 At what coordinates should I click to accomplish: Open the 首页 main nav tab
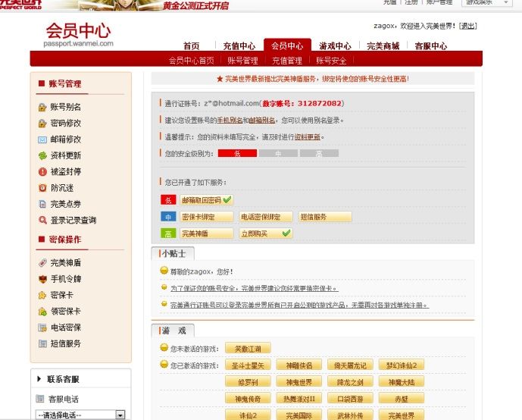pyautogui.click(x=192, y=45)
